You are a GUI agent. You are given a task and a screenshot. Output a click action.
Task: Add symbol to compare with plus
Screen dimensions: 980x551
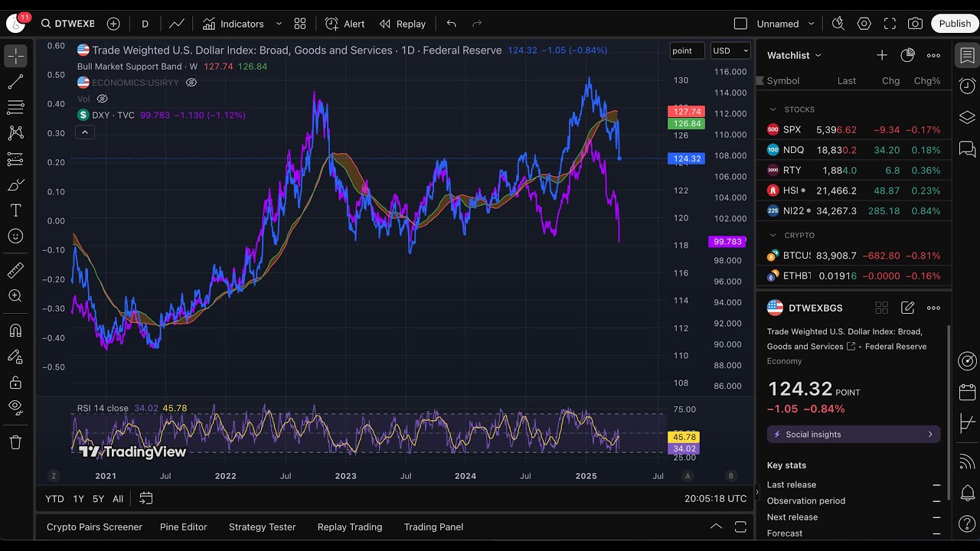coord(113,24)
